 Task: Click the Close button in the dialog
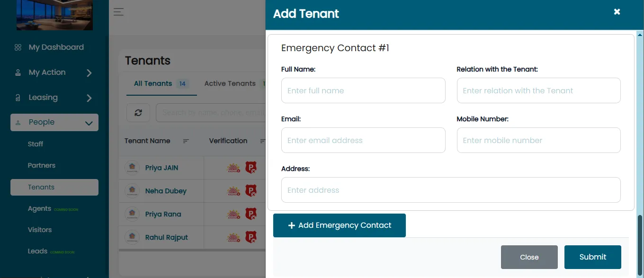point(529,257)
